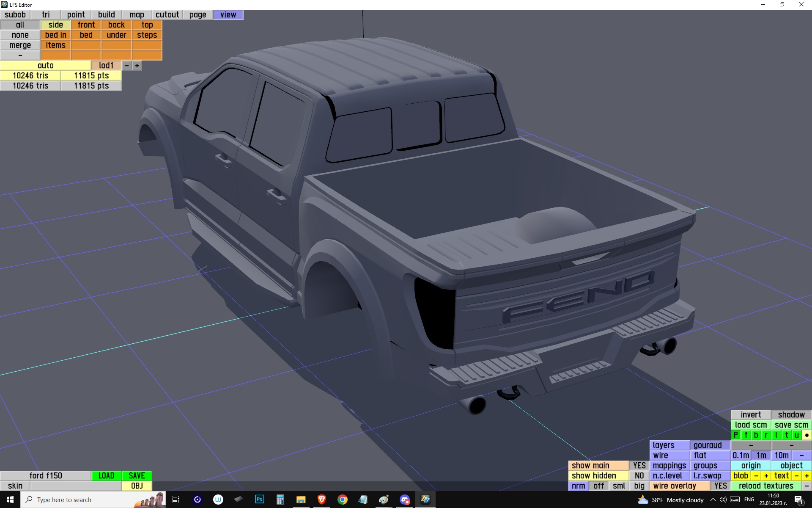This screenshot has width=812, height=508.
Task: Select the 't' top view preset button
Action: (786, 435)
